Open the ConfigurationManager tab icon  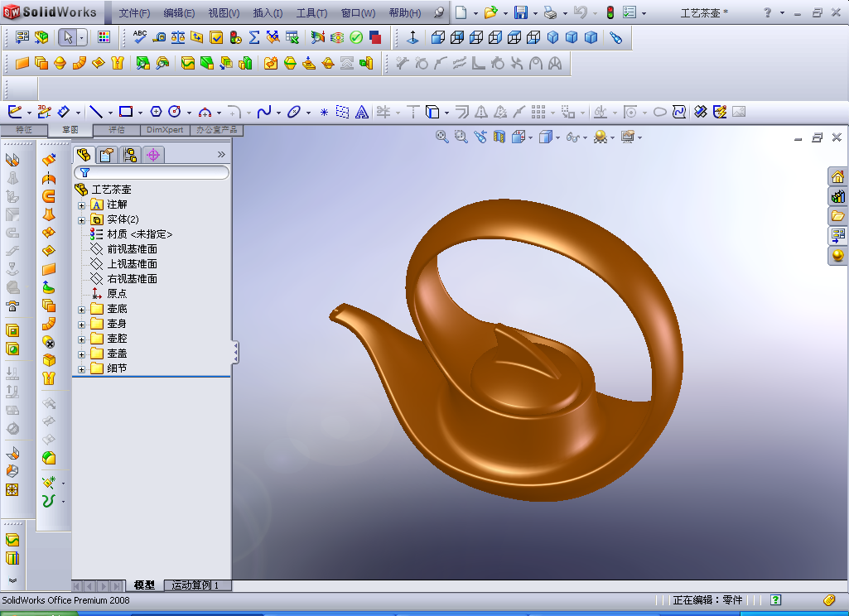[x=130, y=156]
